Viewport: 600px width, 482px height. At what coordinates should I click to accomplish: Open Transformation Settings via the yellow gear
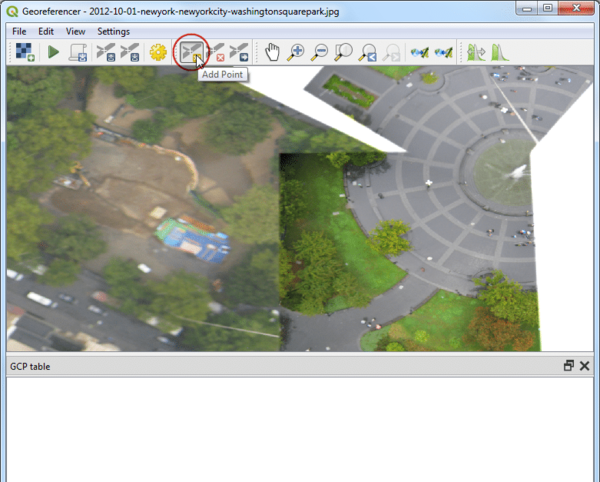click(x=158, y=52)
